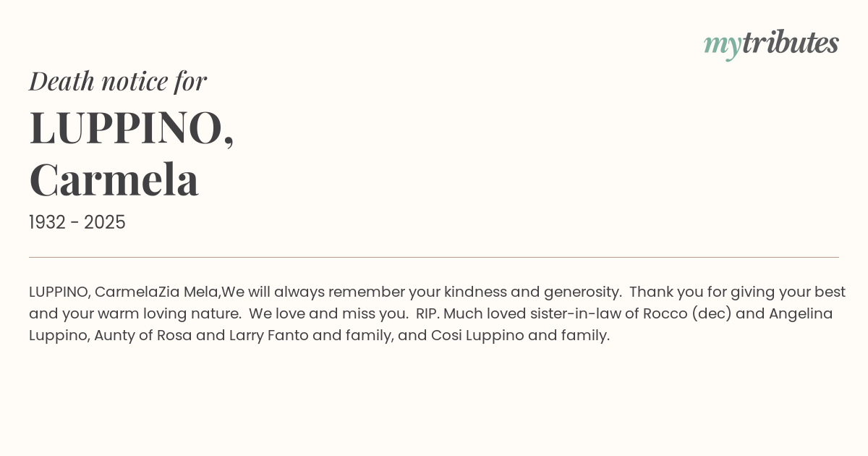Click the horizontal divider line
This screenshot has width=868, height=456.
pos(434,257)
